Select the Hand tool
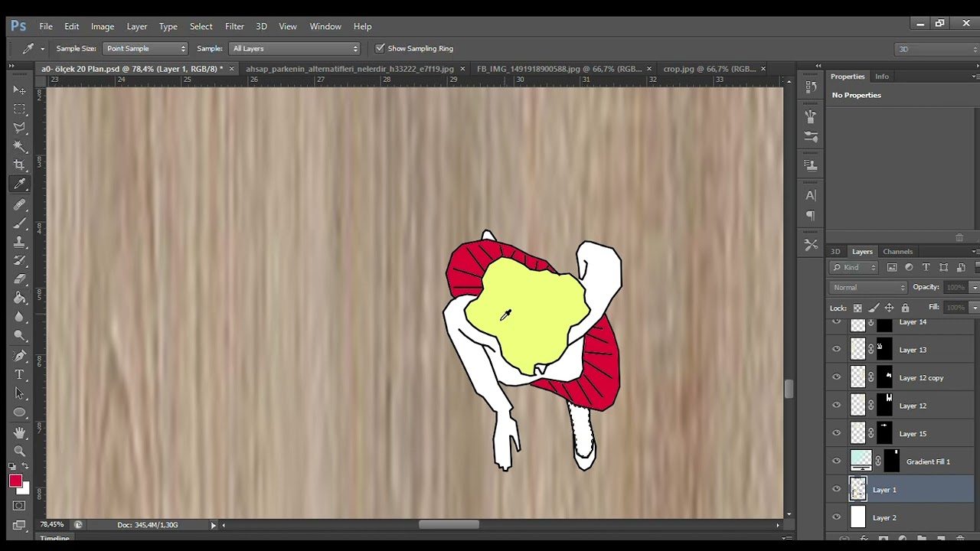 (19, 432)
